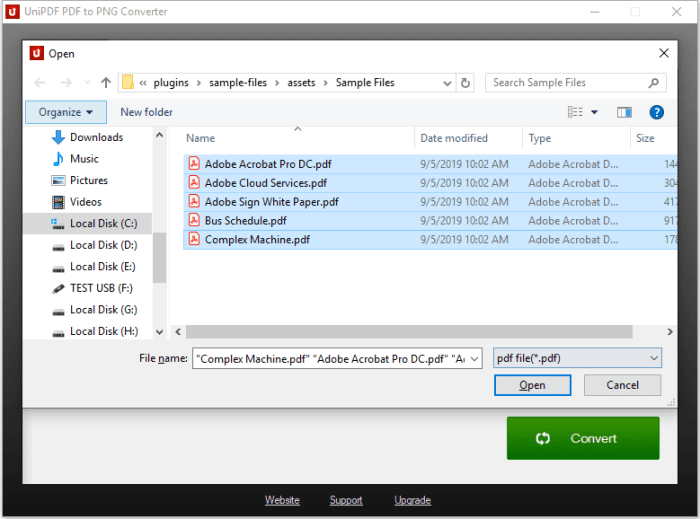Select the Downloads folder in the sidebar
700x519 pixels.
[96, 137]
